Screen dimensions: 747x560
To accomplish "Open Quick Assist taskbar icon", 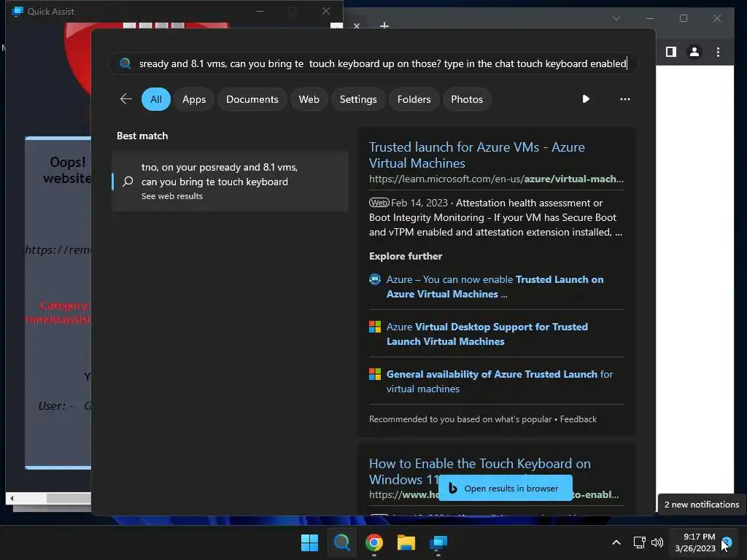I will click(x=438, y=542).
